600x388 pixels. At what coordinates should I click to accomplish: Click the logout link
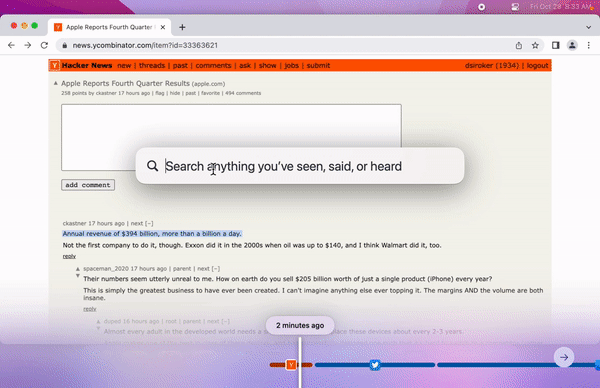tap(537, 65)
